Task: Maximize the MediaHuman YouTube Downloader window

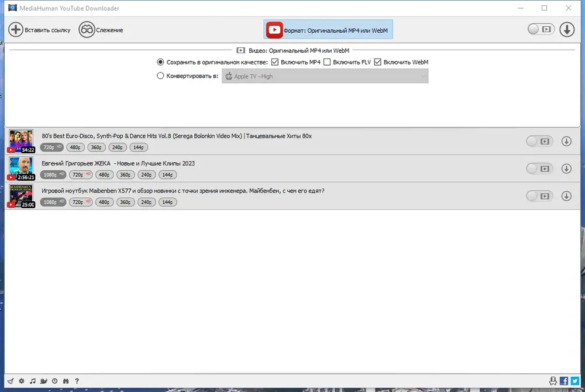Action: 544,8
